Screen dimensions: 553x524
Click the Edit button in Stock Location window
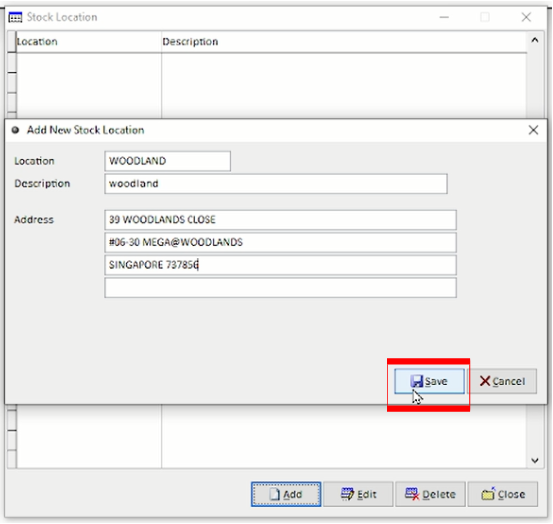pyautogui.click(x=358, y=494)
